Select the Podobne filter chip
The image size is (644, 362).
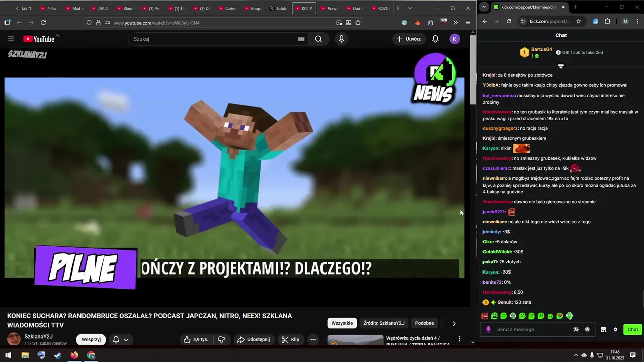click(x=424, y=323)
